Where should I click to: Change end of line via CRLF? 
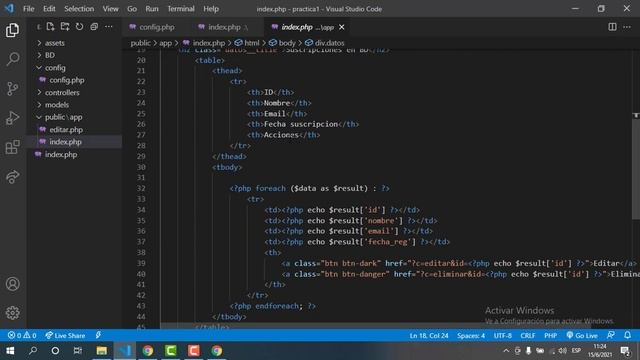(527, 336)
